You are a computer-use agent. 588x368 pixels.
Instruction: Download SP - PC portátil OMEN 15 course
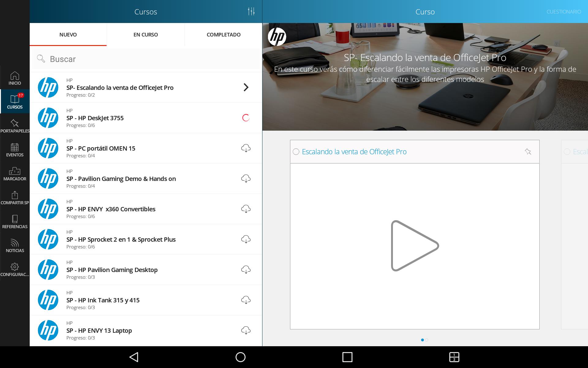coord(246,148)
